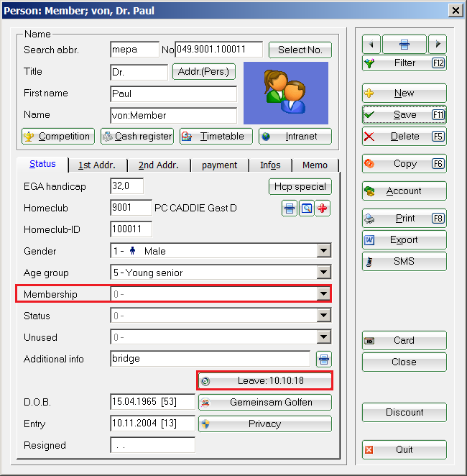This screenshot has height=476, width=467.
Task: Expand the Age group dropdown
Action: [x=323, y=273]
